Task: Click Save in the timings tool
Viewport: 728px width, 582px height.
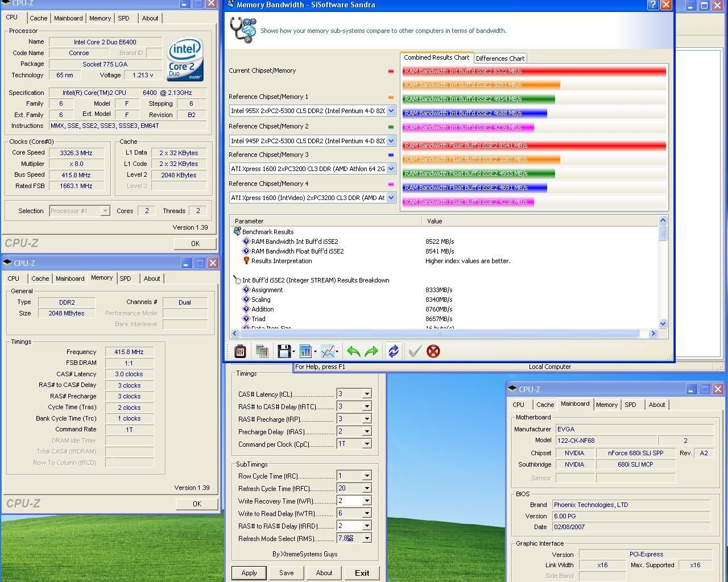Action: click(x=287, y=573)
